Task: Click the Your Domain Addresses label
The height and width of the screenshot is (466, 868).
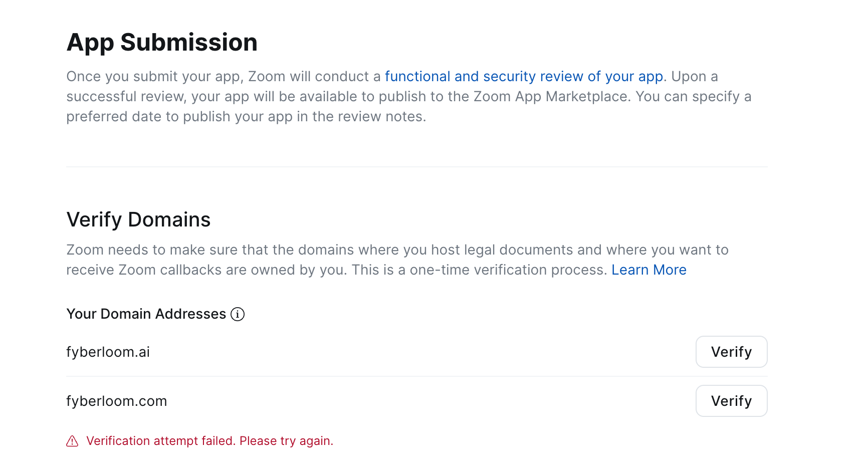Action: coord(146,314)
